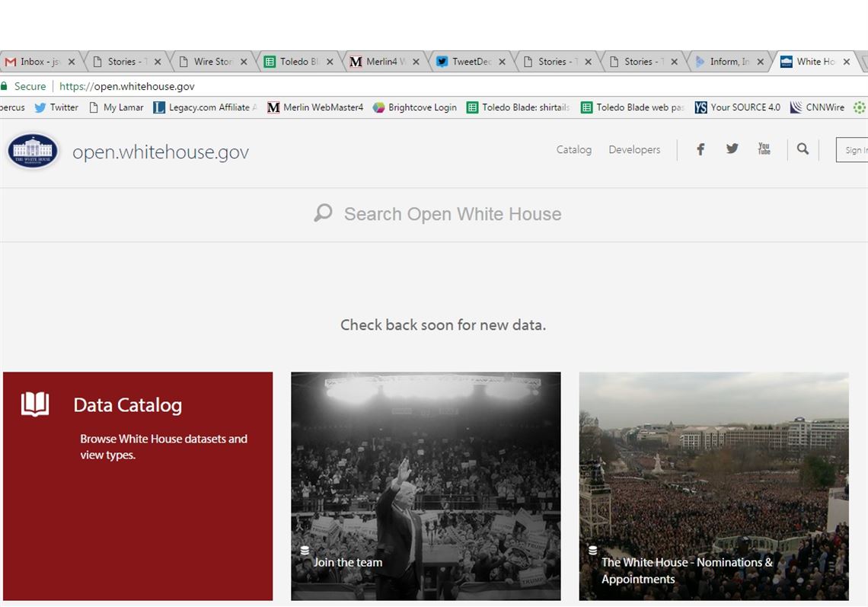Image resolution: width=868 pixels, height=607 pixels.
Task: Open the Developers navigation link
Action: pyautogui.click(x=634, y=150)
